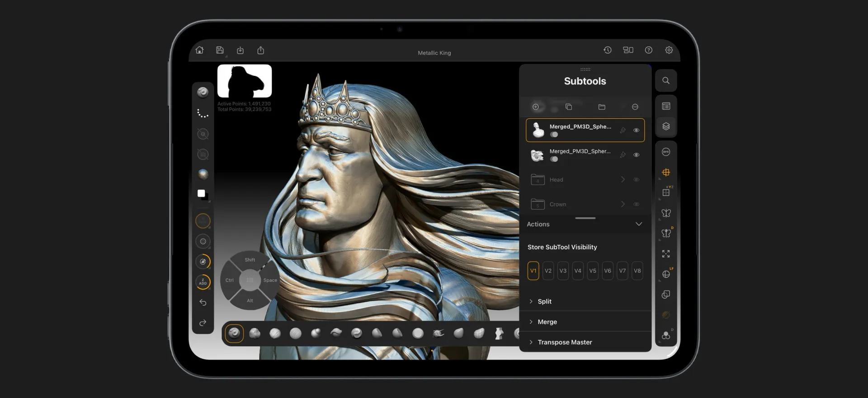This screenshot has height=398, width=868.
Task: Open the Subtools layers stack icon
Action: 666,126
